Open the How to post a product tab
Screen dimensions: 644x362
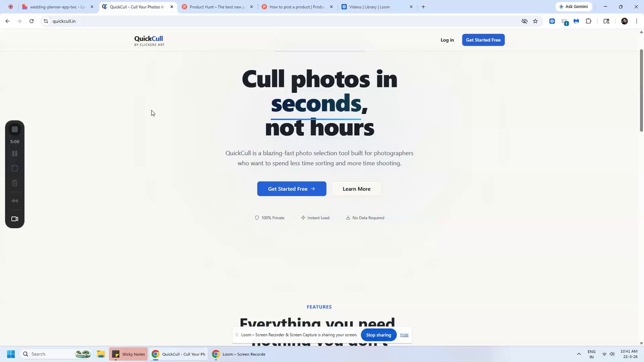click(x=297, y=7)
